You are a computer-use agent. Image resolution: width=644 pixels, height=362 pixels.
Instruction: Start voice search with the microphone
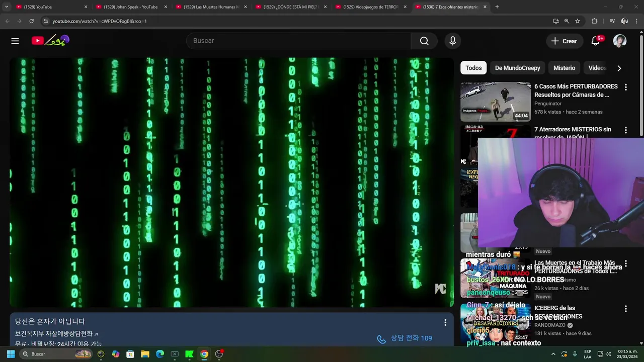point(453,41)
